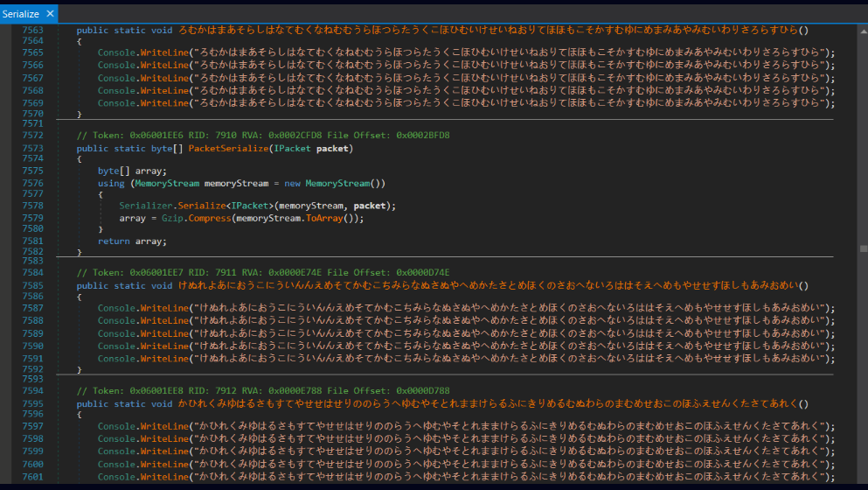The image size is (868, 490).
Task: Click IPacket generic argument on line 7578
Action: pos(249,206)
